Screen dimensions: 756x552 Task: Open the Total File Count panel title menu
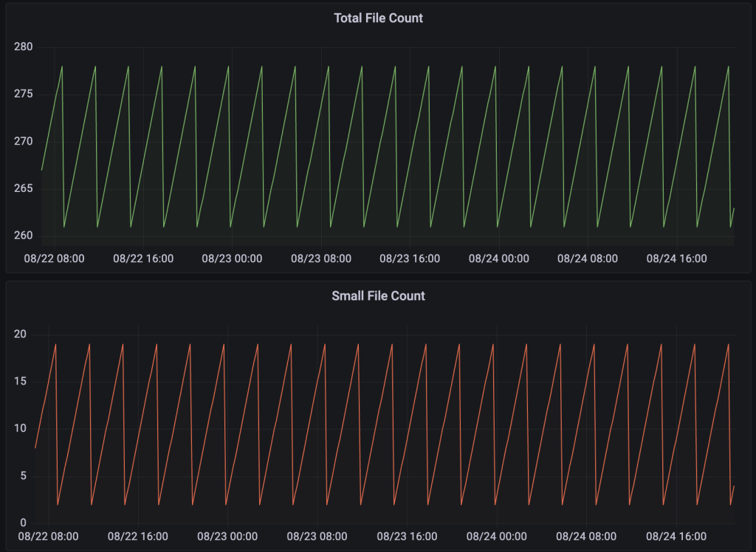(378, 18)
